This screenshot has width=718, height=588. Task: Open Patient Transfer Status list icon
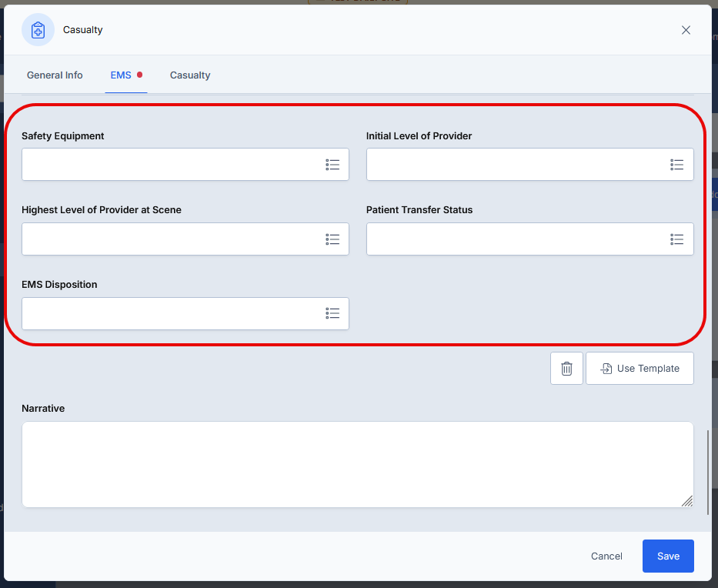[x=676, y=239]
